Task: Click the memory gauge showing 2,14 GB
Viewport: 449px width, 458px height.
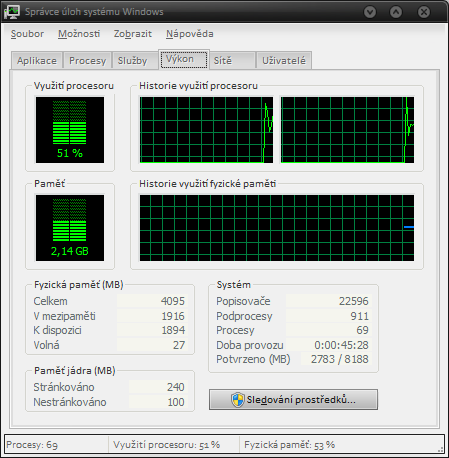Action: click(x=70, y=228)
